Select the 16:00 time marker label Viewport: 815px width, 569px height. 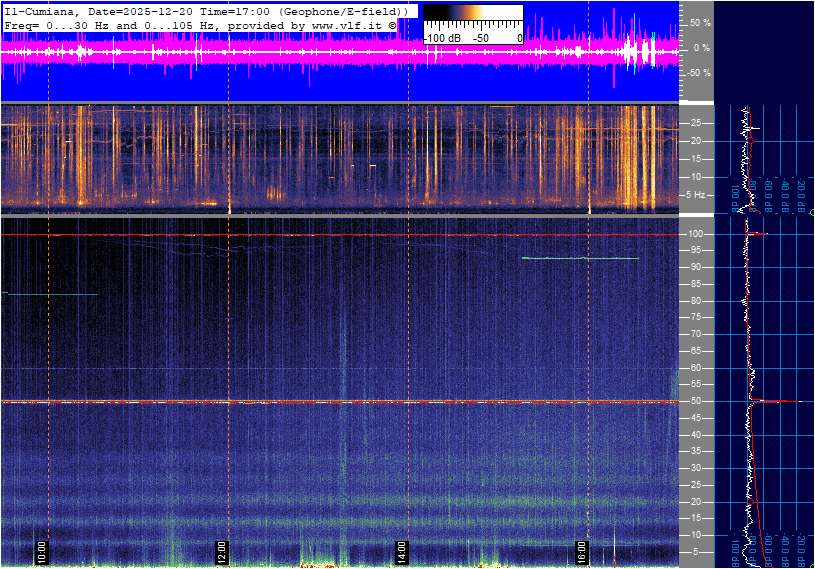pyautogui.click(x=581, y=552)
